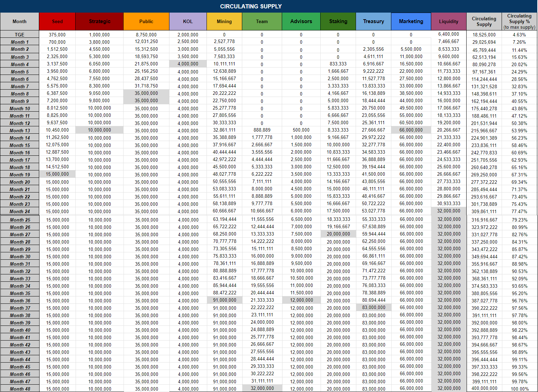Select the Strategic column header
This screenshot has height=392, width=538.
pyautogui.click(x=99, y=21)
